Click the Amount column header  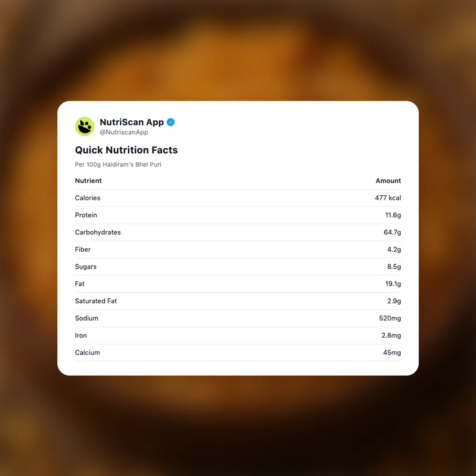388,181
